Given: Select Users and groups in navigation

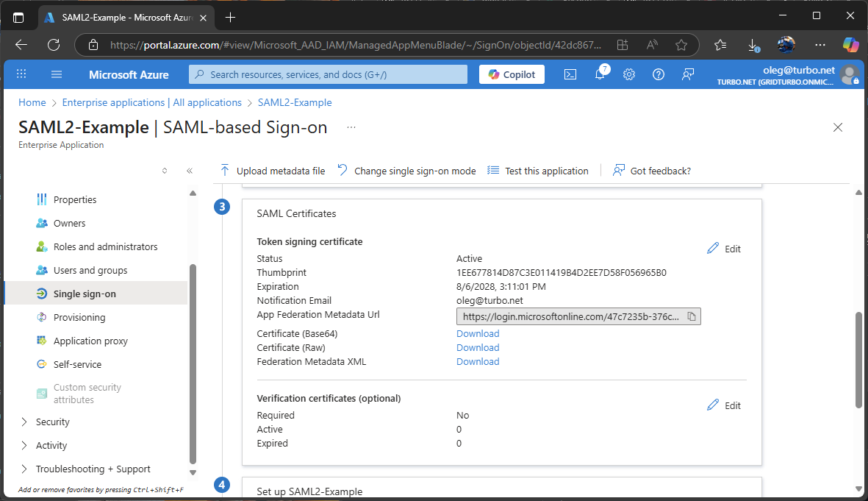Looking at the screenshot, I should point(83,270).
